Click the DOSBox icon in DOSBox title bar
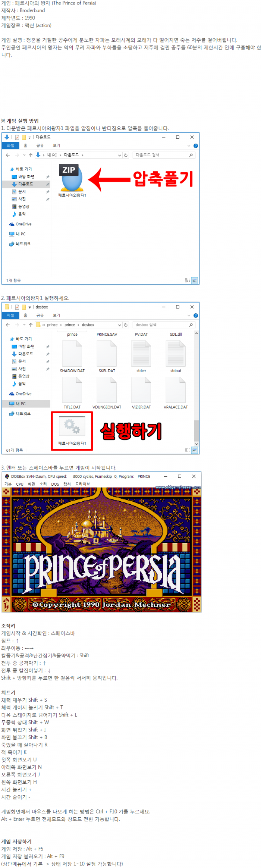Viewport: 261px width, 868px height. coord(7,476)
